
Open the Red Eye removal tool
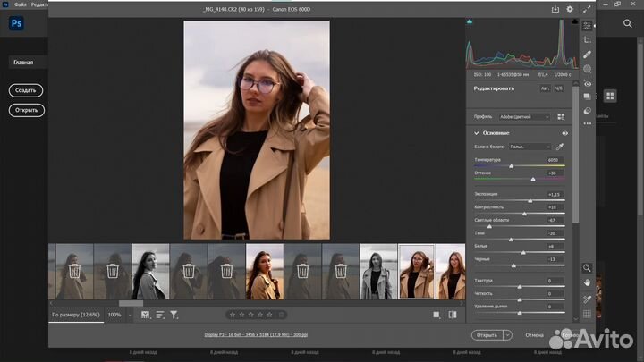(588, 83)
